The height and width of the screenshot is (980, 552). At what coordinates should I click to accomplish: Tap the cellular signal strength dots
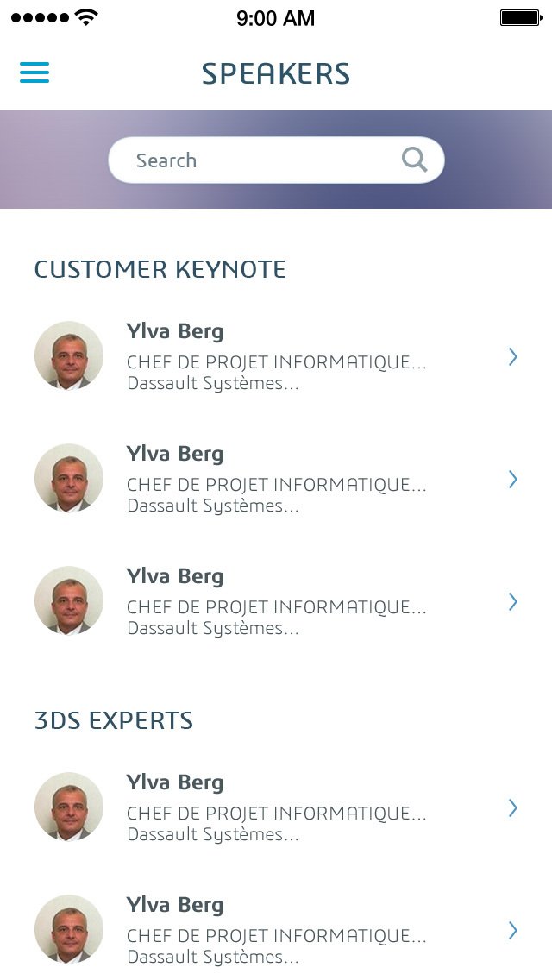40,17
